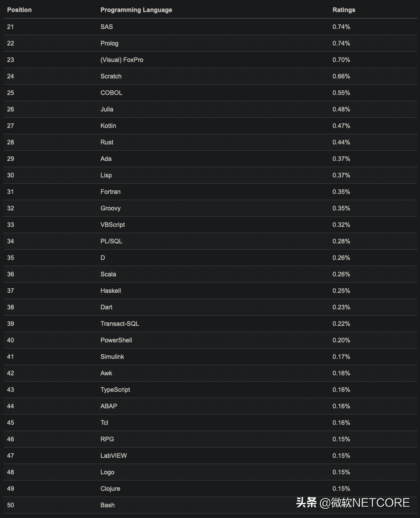Viewport: 420px width, 518px height.
Task: Click the COBOL language name
Action: point(111,93)
